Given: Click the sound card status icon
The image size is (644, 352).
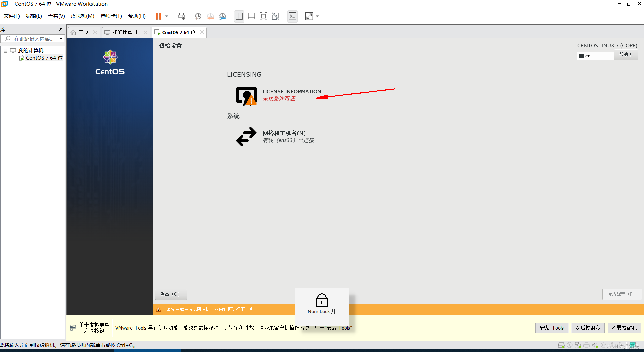Looking at the screenshot, I should point(595,345).
